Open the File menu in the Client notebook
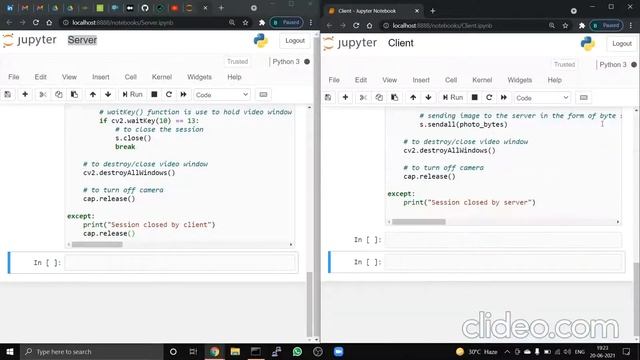 (334, 80)
